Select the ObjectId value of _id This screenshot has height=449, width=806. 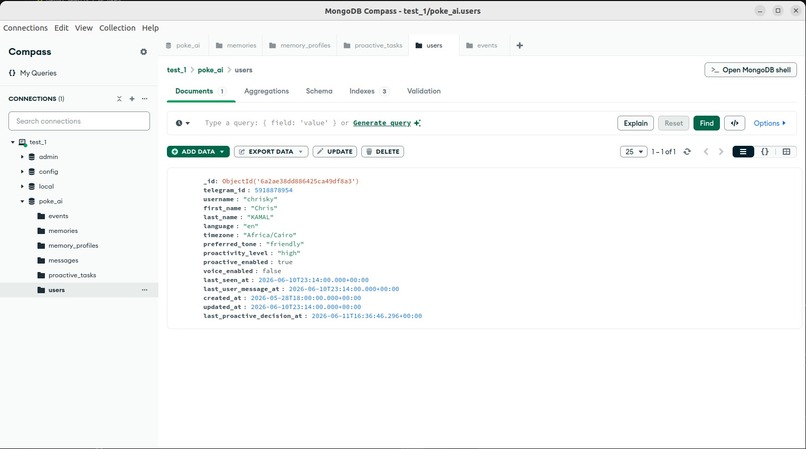click(290, 181)
